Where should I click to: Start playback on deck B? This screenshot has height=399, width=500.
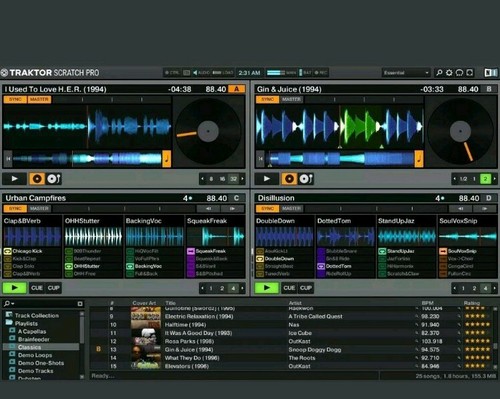click(x=267, y=179)
